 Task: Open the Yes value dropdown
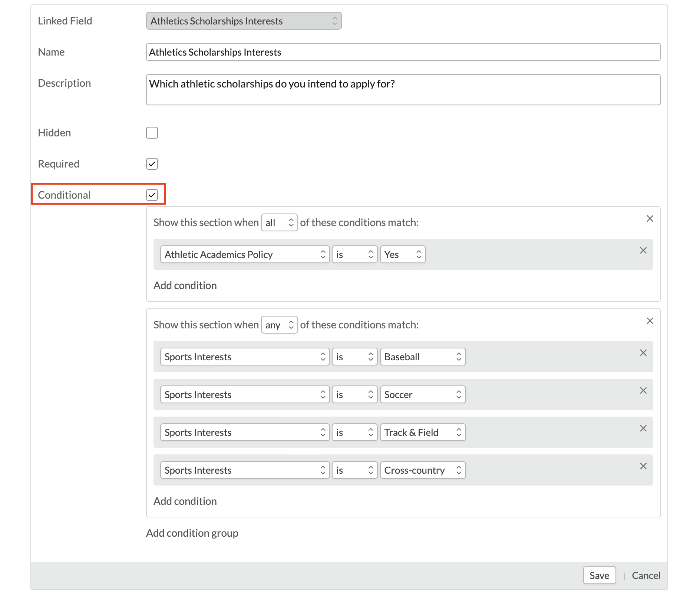pyautogui.click(x=403, y=255)
